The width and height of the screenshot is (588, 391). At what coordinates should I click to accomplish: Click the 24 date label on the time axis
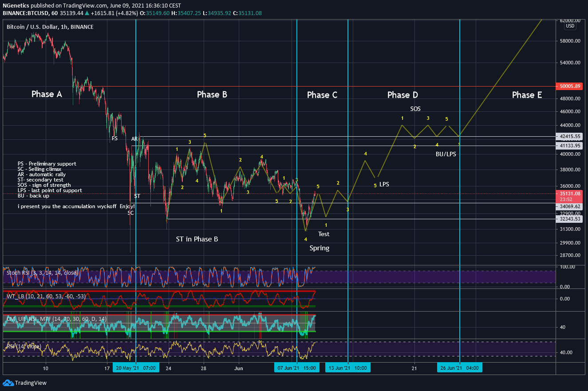(x=169, y=368)
